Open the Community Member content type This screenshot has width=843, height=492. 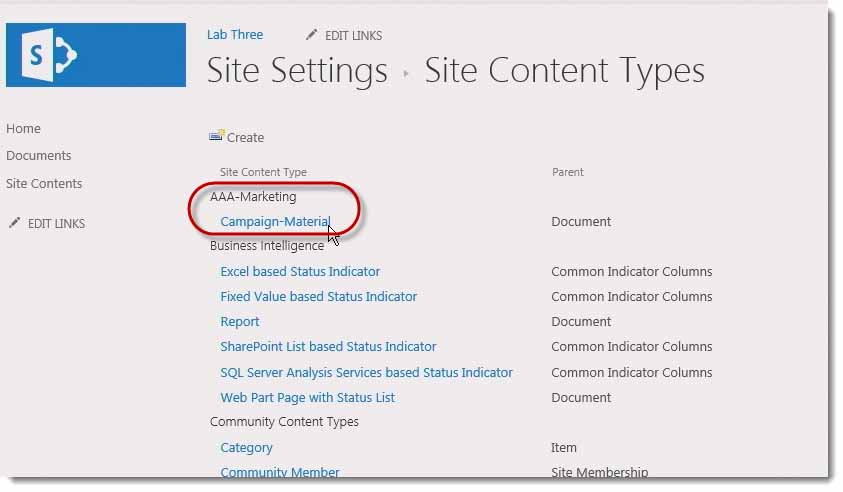(280, 473)
